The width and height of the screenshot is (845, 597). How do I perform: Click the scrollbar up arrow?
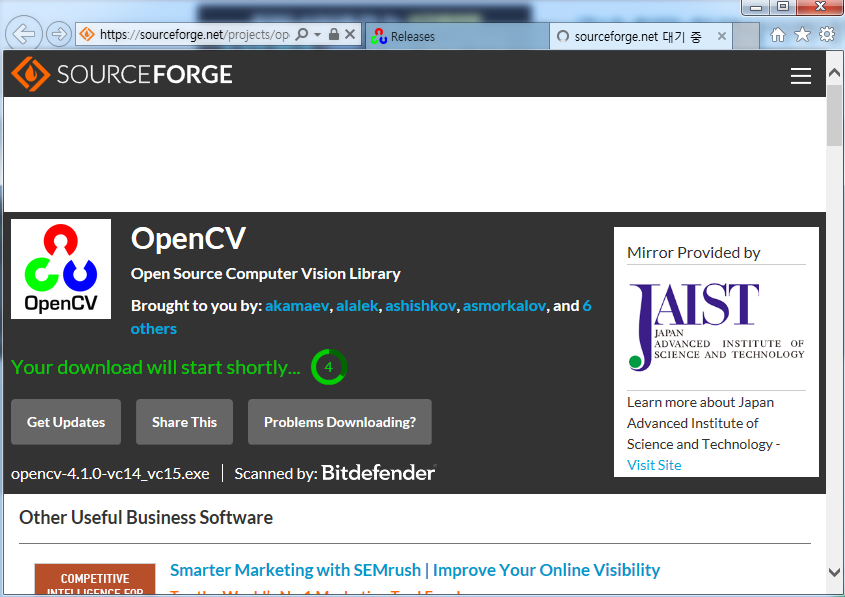point(834,72)
